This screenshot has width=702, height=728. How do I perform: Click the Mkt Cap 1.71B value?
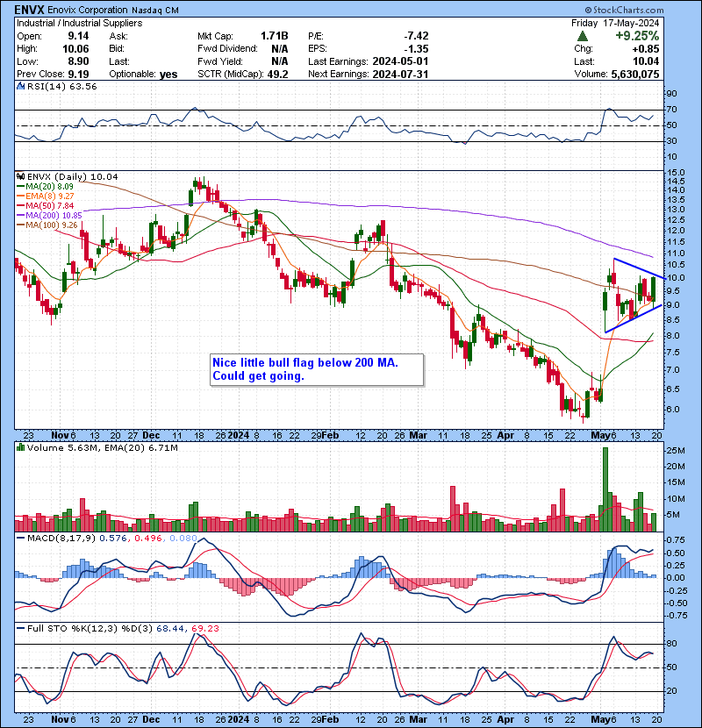[x=274, y=36]
